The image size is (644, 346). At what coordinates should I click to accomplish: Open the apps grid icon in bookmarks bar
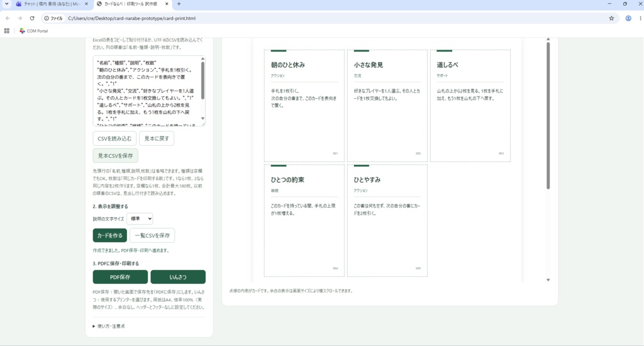click(6, 31)
